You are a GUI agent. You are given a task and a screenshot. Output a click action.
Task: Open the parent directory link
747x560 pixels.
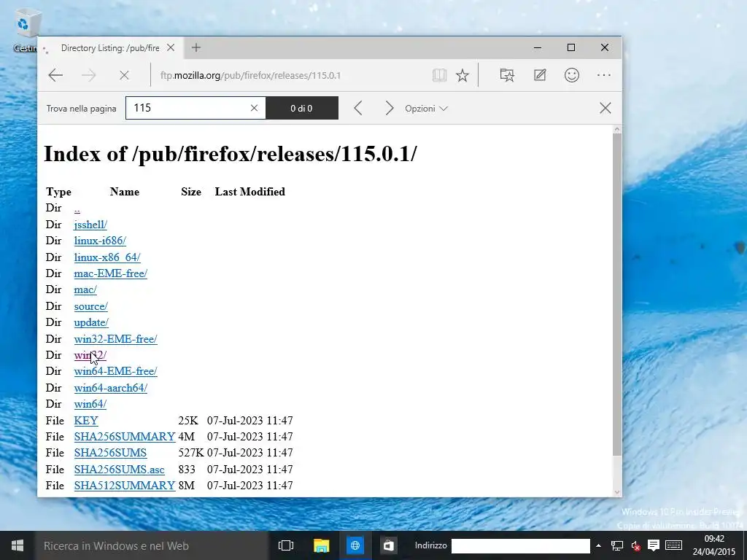coord(77,209)
